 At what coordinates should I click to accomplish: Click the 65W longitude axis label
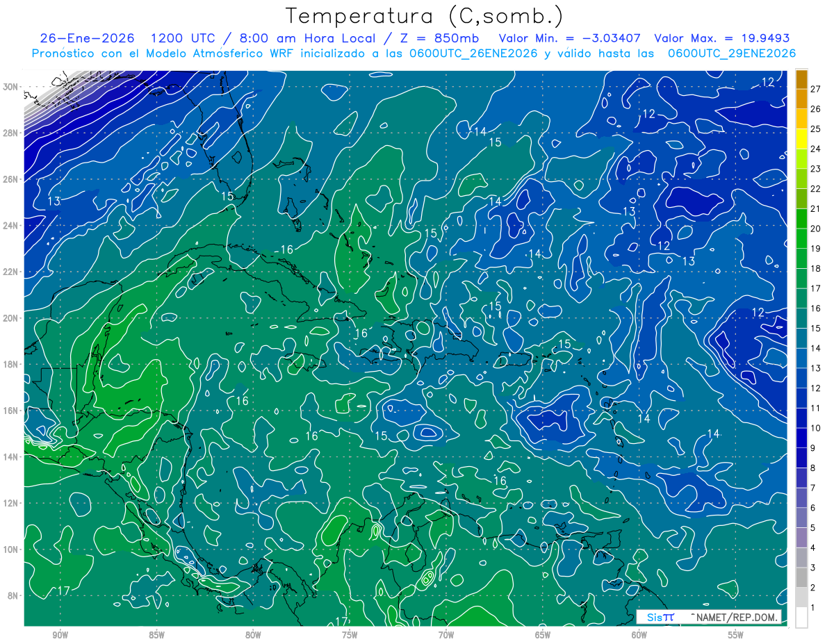click(x=543, y=635)
